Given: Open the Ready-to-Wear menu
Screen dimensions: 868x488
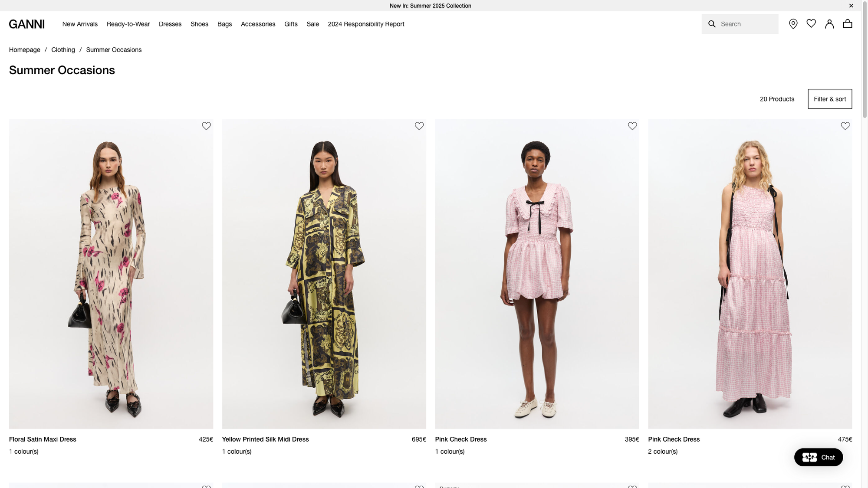Looking at the screenshot, I should click(x=128, y=24).
